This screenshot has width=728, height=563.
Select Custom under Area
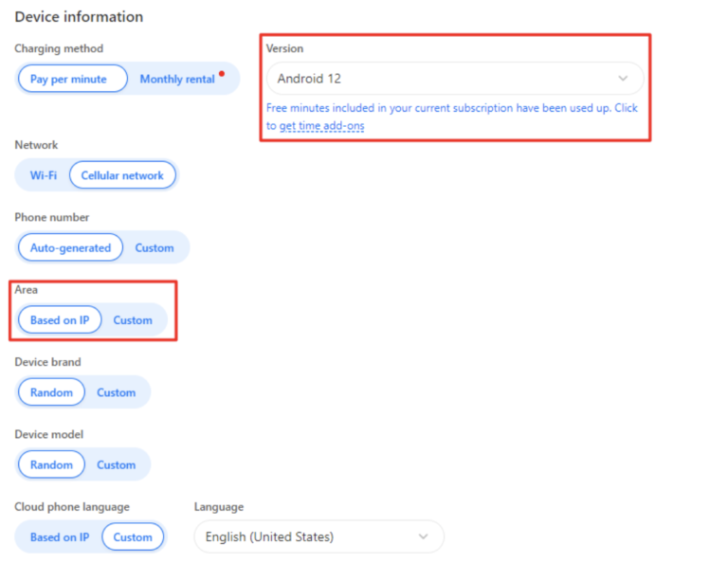[133, 320]
